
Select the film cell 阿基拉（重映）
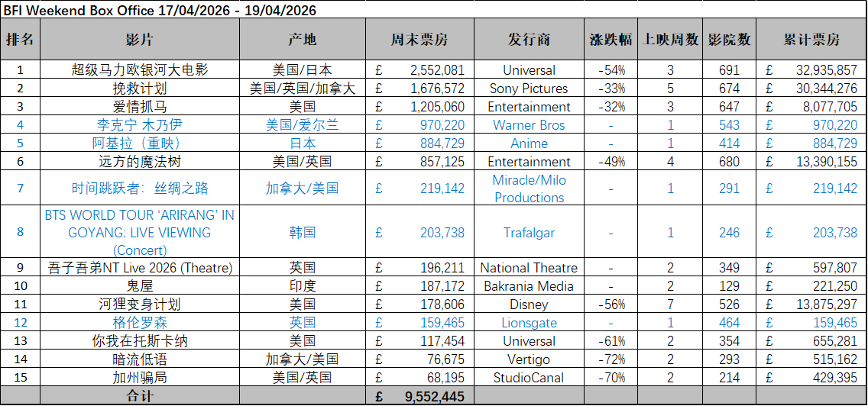coord(140,143)
